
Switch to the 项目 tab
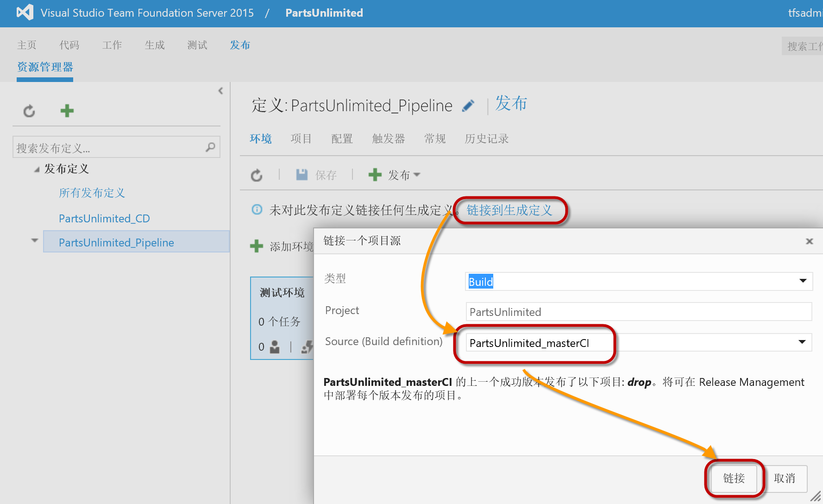pos(301,139)
